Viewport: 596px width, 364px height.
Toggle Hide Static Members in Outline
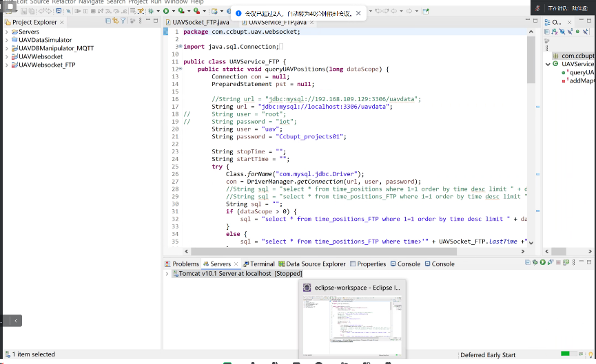(570, 32)
